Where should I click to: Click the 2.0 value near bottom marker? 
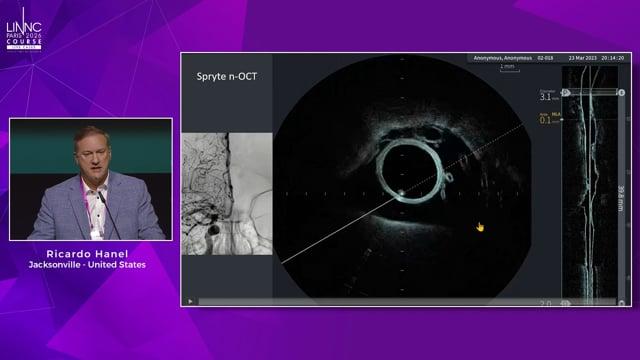coord(545,304)
